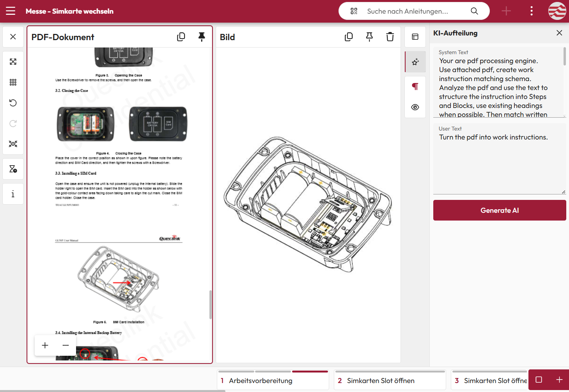Toggle paragraph mark display
This screenshot has height=392, width=569.
pyautogui.click(x=415, y=86)
